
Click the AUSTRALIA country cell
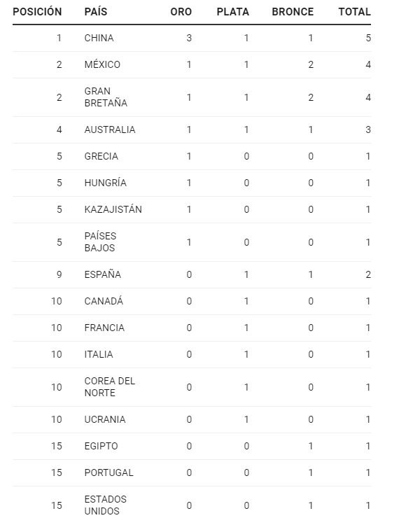tap(110, 129)
